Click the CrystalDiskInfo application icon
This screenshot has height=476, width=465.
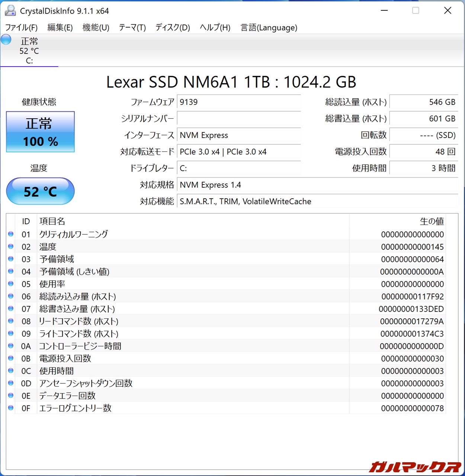(9, 10)
